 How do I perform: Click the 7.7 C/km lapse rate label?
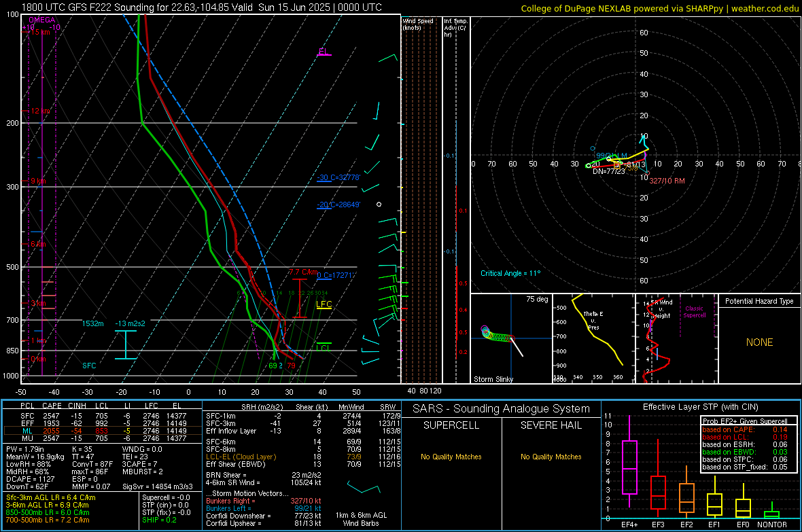pyautogui.click(x=303, y=272)
